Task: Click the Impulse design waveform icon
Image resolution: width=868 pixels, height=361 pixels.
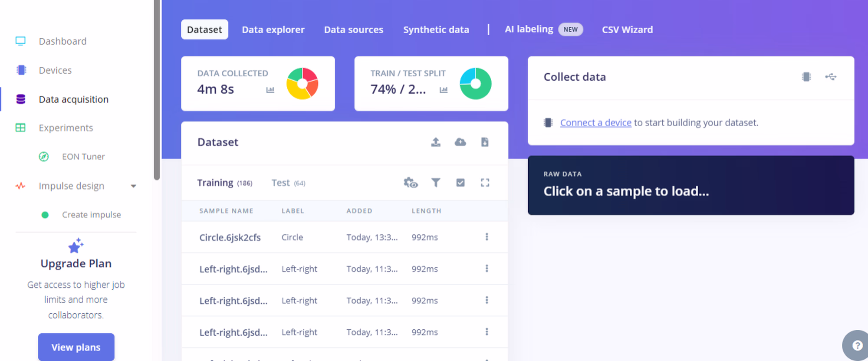Action: [x=20, y=186]
